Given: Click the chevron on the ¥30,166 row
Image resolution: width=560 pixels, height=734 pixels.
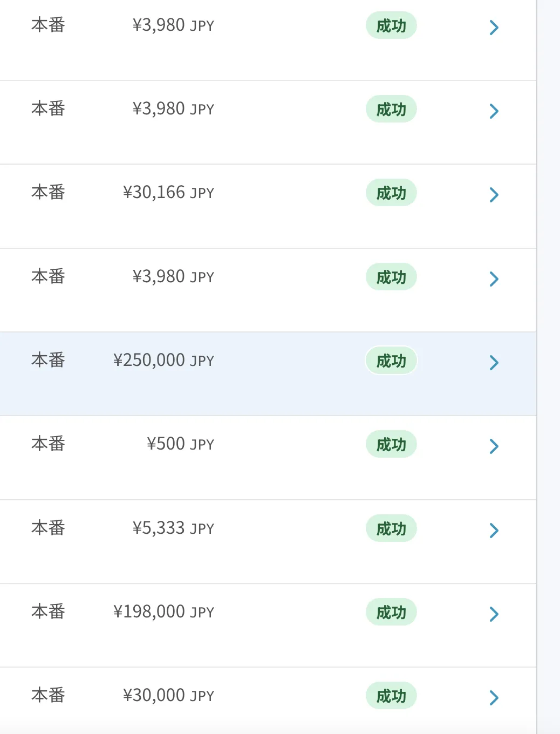Looking at the screenshot, I should click(494, 195).
